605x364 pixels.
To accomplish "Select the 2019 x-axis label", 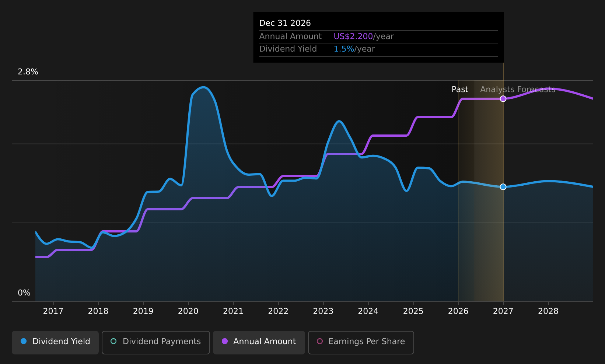I will click(x=143, y=311).
